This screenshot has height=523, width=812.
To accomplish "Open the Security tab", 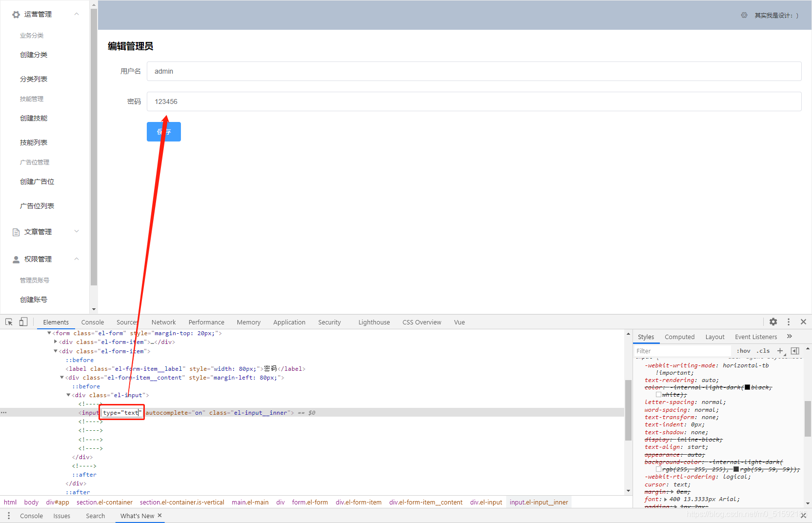I will tap(329, 322).
